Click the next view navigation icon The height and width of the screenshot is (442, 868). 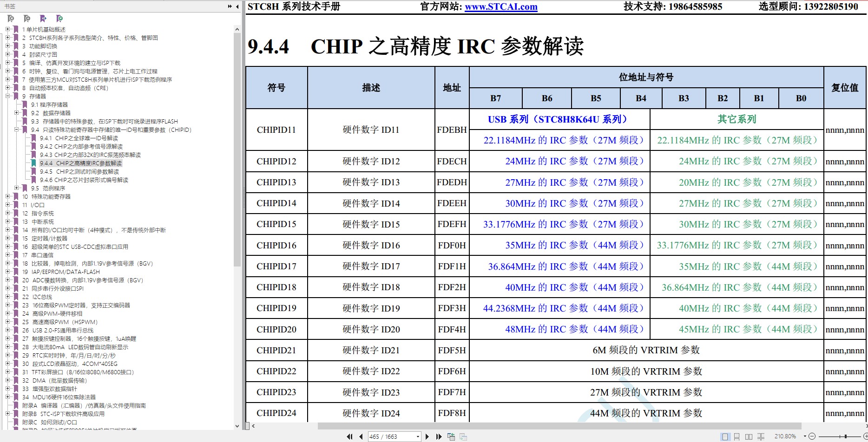pos(463,436)
